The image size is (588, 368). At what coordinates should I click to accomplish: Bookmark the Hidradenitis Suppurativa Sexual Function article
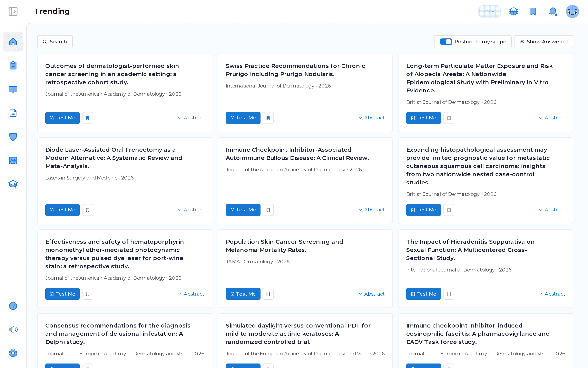point(449,294)
